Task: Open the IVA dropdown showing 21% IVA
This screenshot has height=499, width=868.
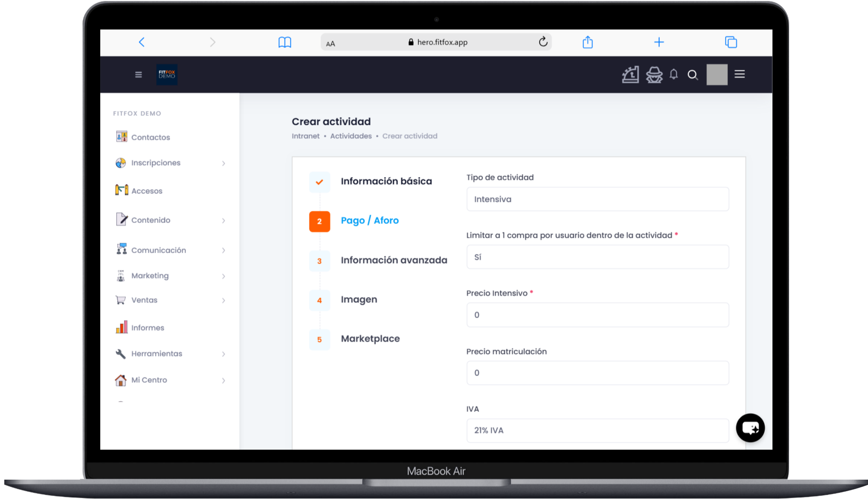Action: (x=597, y=431)
